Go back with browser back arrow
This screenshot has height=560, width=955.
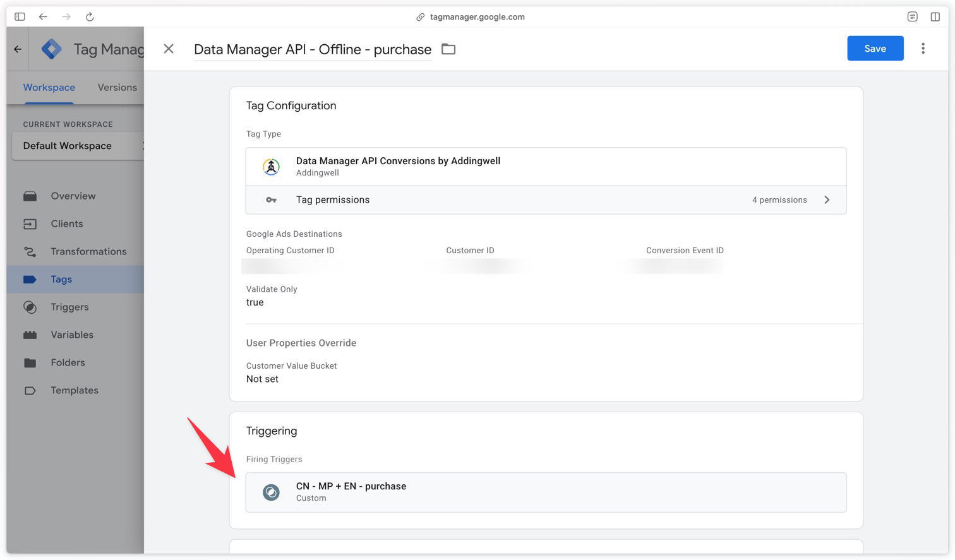click(43, 17)
